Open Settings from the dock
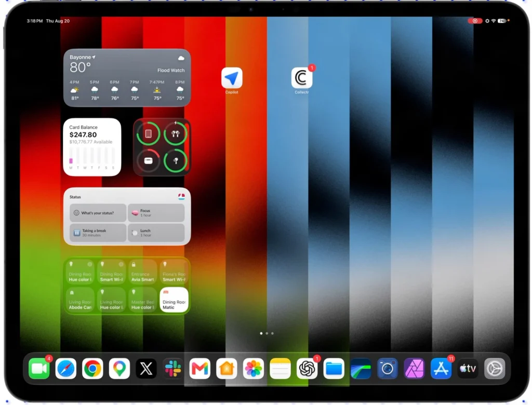This screenshot has width=532, height=405. (x=495, y=368)
